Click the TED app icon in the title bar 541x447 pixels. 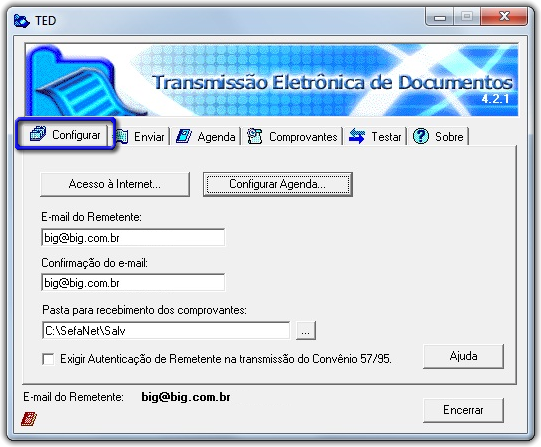point(22,21)
